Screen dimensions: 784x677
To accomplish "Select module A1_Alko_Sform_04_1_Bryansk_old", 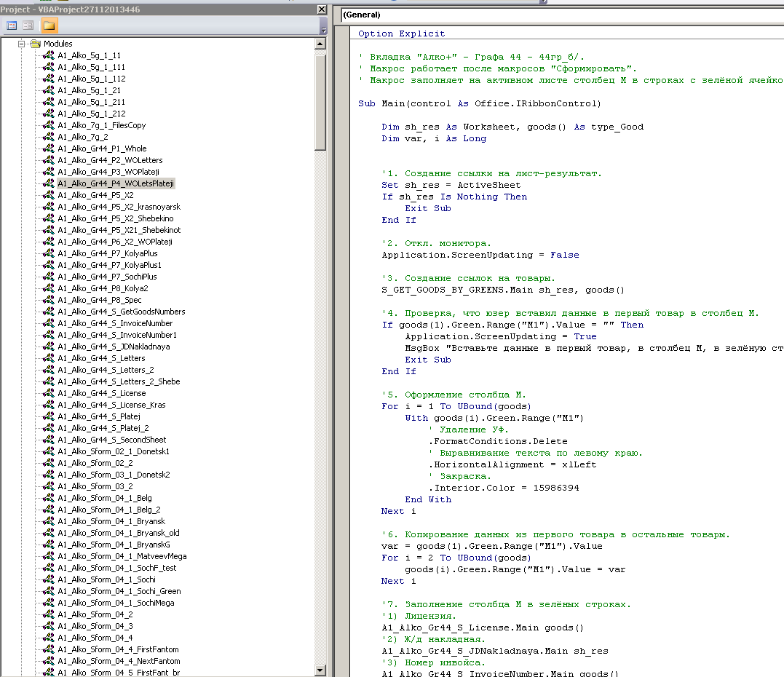I will [119, 533].
